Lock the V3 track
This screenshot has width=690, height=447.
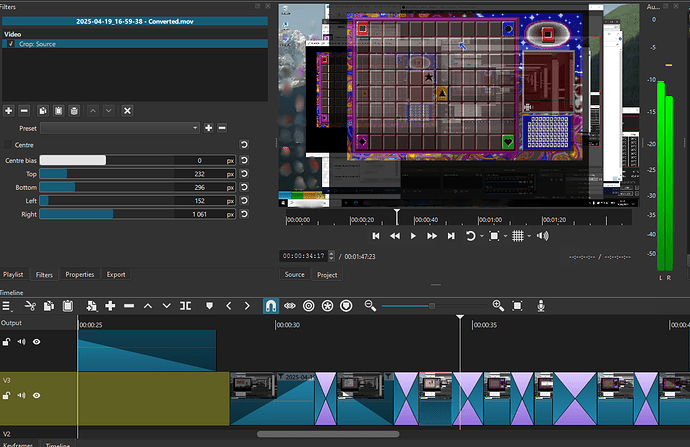tap(6, 396)
